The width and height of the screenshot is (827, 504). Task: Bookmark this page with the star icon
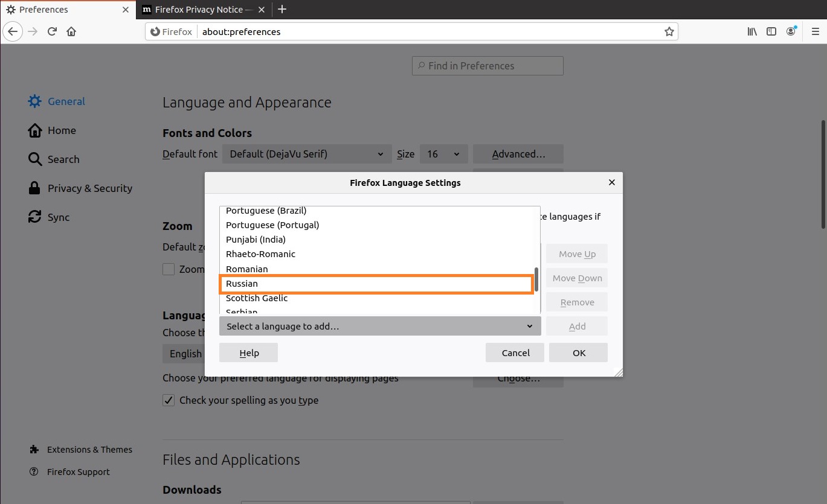point(669,31)
